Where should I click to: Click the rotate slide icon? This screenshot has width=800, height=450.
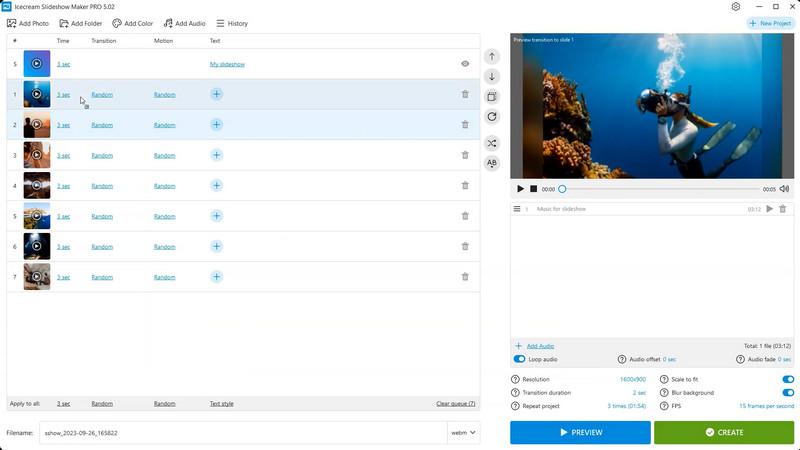tap(492, 117)
